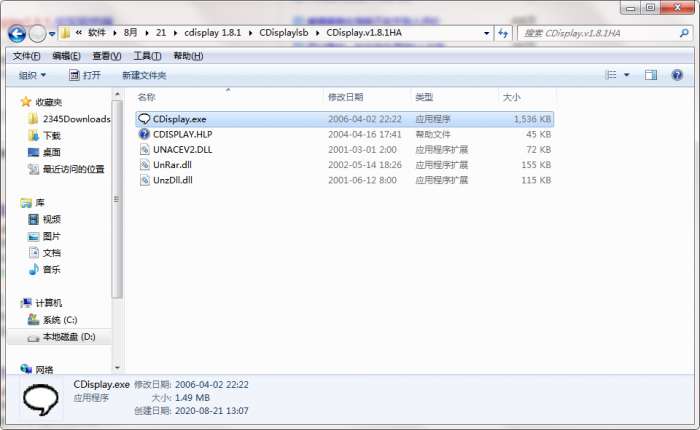Viewport: 700px width, 430px height.
Task: Open the view options dropdown arrow
Action: [626, 75]
